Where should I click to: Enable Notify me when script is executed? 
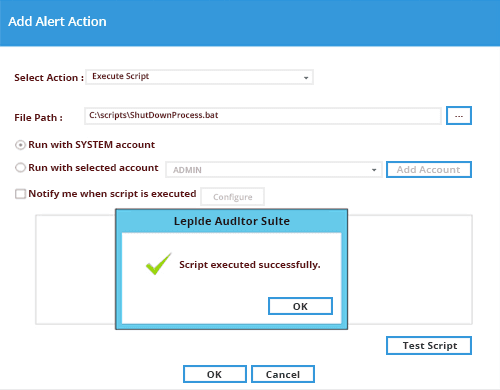click(20, 194)
